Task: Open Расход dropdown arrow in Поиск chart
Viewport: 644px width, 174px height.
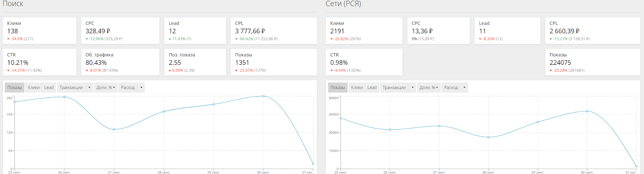Action: point(141,87)
